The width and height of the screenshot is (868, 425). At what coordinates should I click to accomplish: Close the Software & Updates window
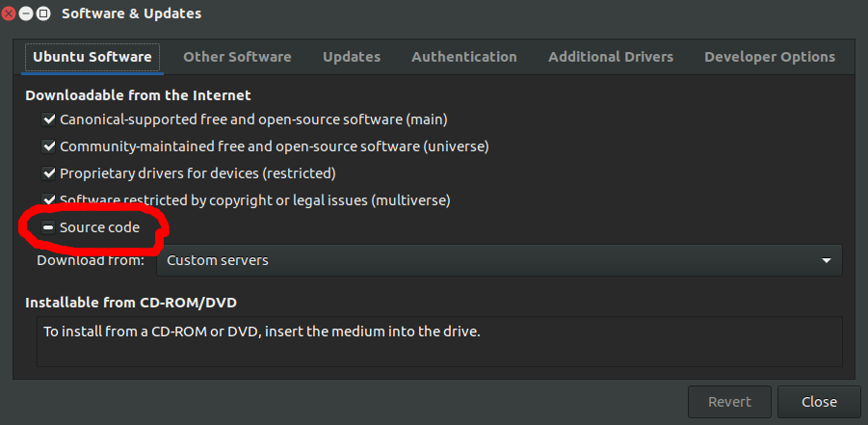[9, 13]
